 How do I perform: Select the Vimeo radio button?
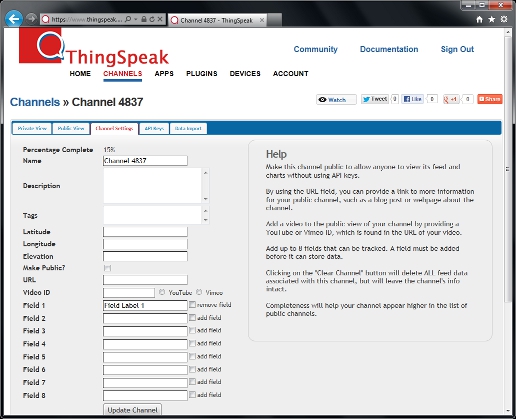coord(199,292)
